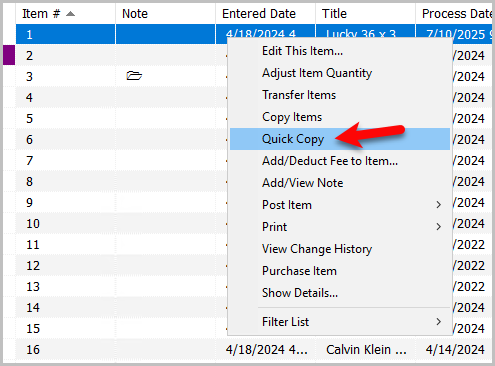Image resolution: width=495 pixels, height=366 pixels.
Task: Select View Change History option
Action: click(x=340, y=249)
